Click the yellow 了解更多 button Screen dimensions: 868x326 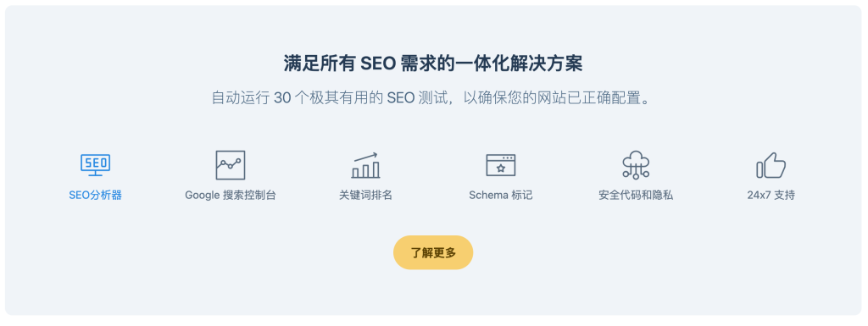[433, 252]
